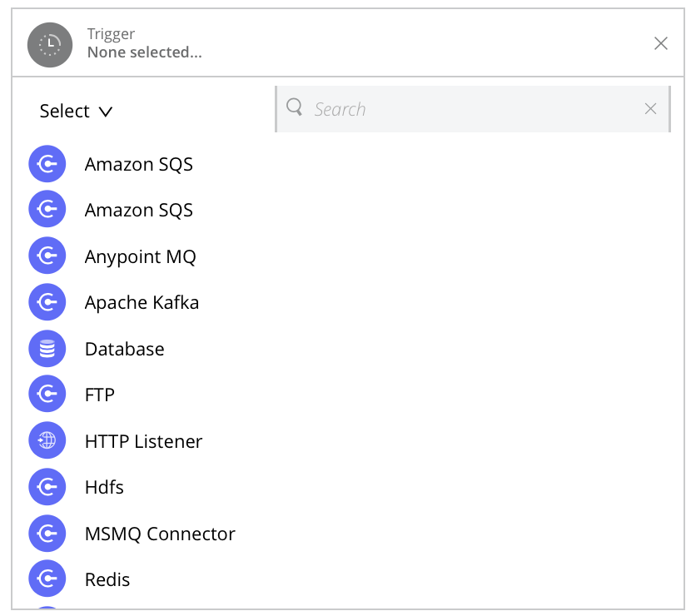This screenshot has height=616, width=696.
Task: Click the Hdfs connector icon
Action: coord(47,487)
